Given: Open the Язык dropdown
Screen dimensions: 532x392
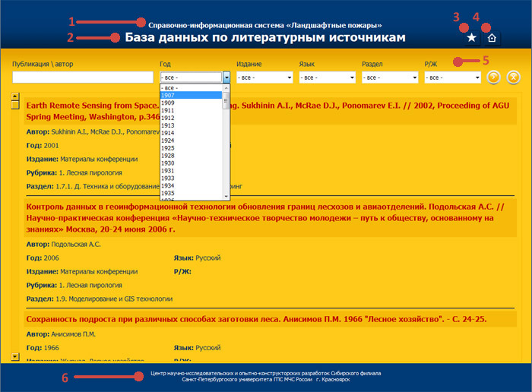Looking at the screenshot, I should tap(327, 77).
